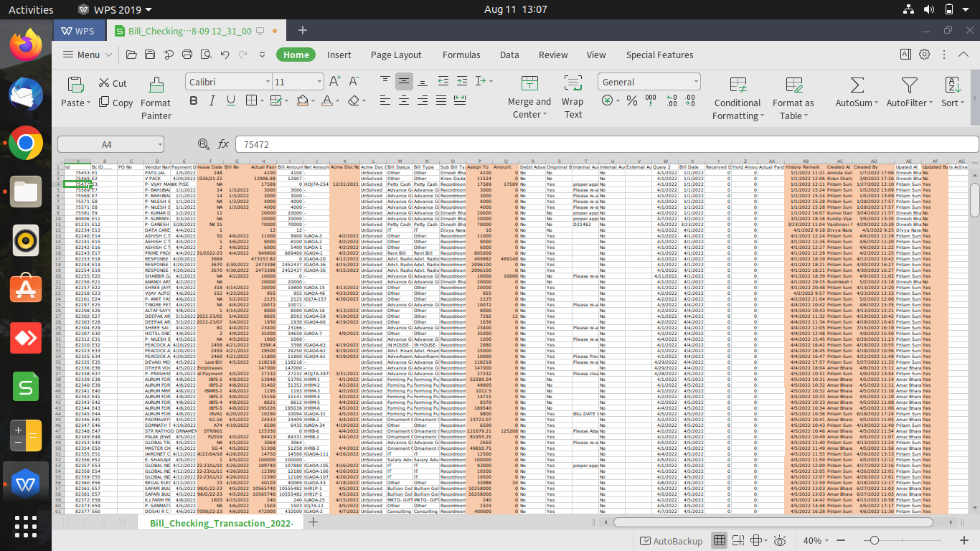
Task: Open the Special Features tab
Action: pyautogui.click(x=659, y=55)
